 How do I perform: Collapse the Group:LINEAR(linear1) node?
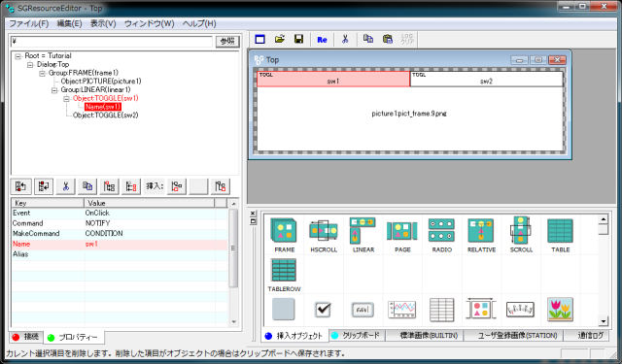coord(54,90)
